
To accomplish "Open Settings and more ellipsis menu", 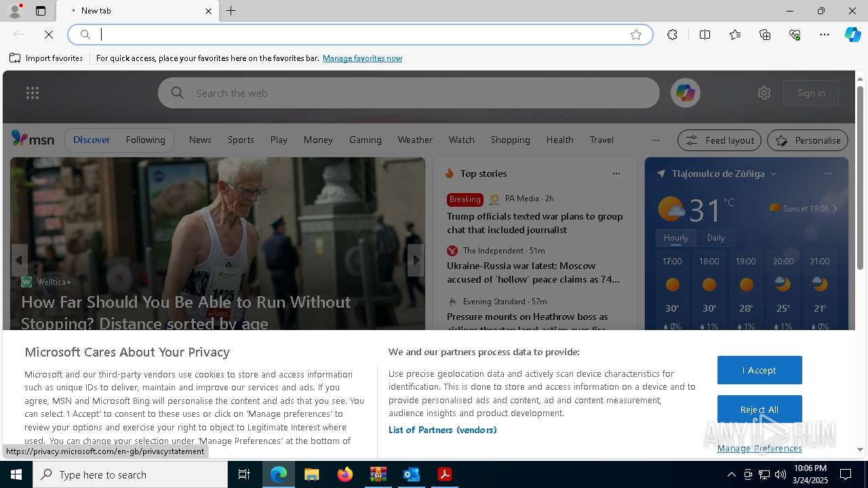I will pyautogui.click(x=825, y=35).
